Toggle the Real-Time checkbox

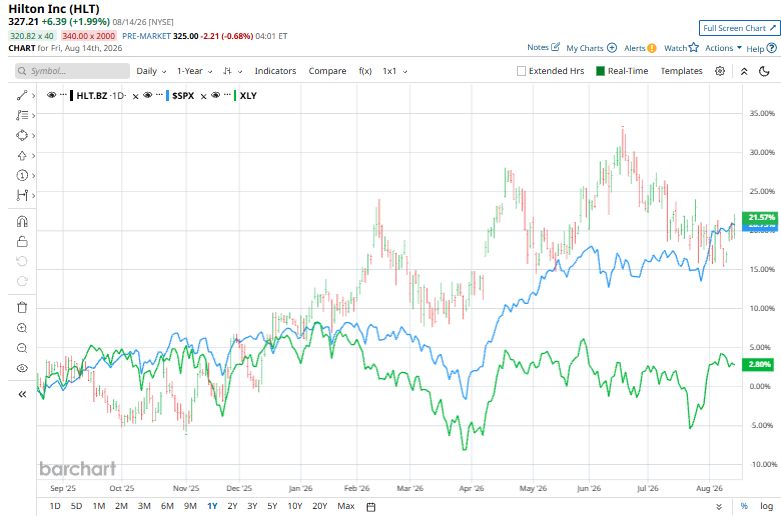point(600,71)
